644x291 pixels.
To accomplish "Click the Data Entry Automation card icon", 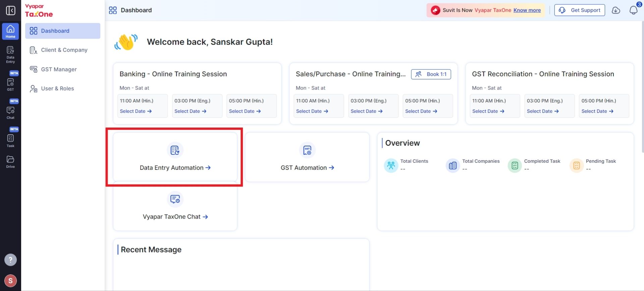I will [x=175, y=150].
